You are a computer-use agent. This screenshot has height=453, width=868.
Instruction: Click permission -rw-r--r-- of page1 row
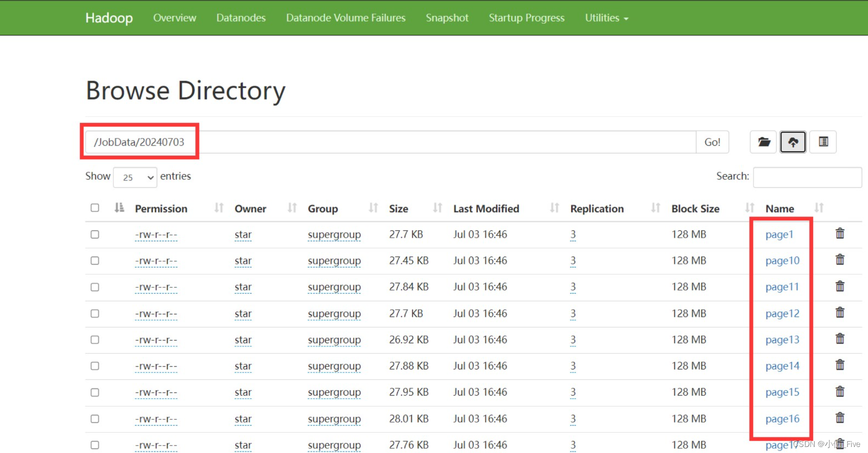[156, 234]
